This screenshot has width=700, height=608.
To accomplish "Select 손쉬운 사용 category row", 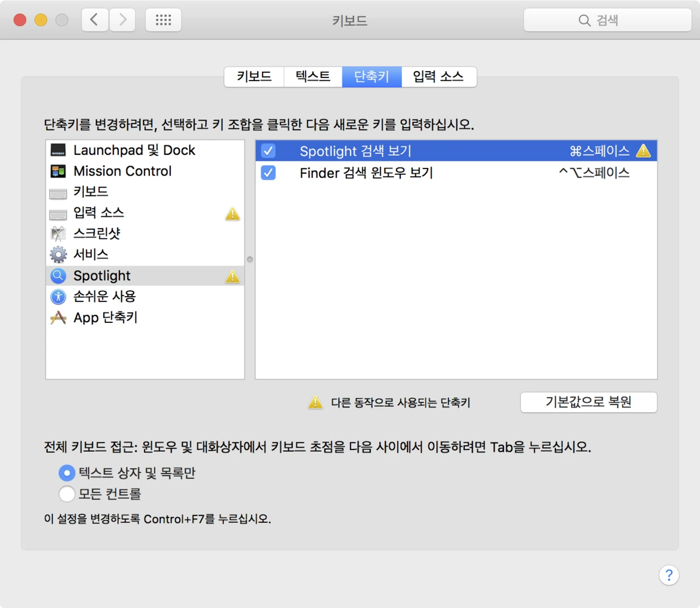I will pos(145,297).
